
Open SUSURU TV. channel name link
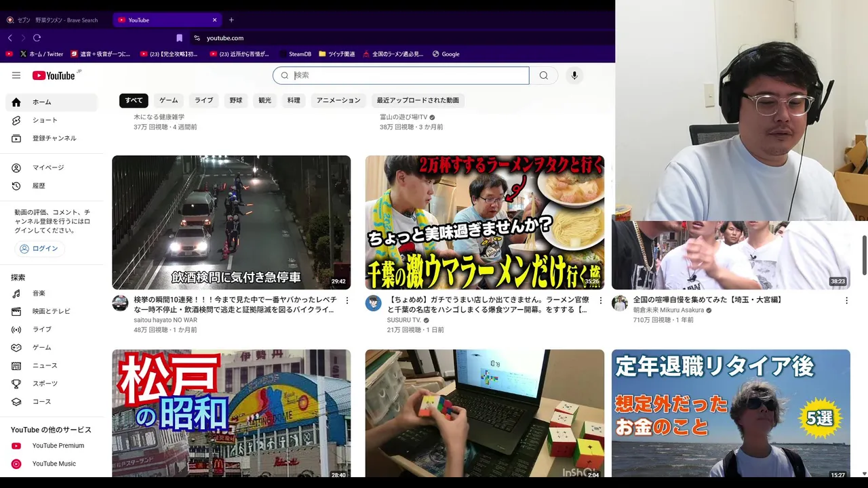click(404, 320)
